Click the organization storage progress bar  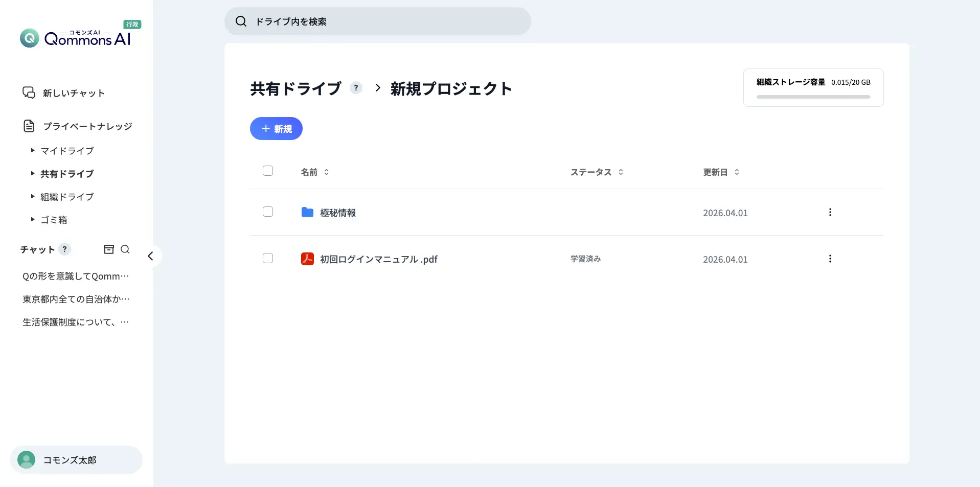coord(812,97)
